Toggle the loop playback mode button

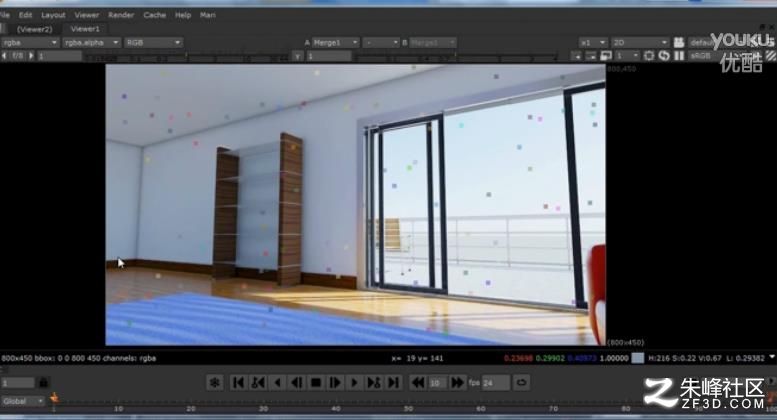[x=521, y=382]
